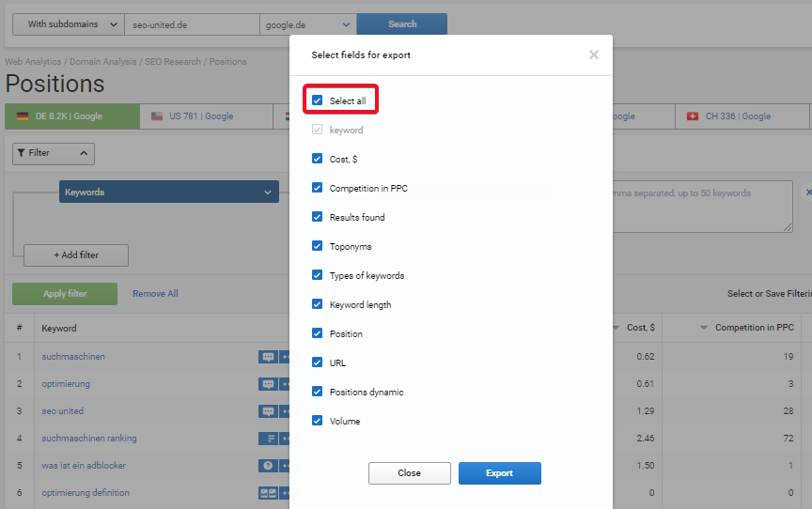Open the With subdomains dropdown

point(69,24)
